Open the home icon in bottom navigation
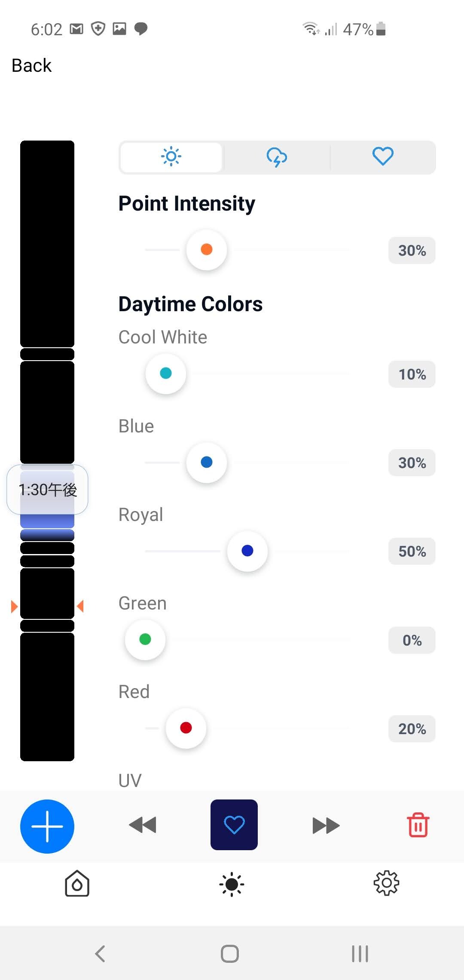464x980 pixels. pos(77,884)
